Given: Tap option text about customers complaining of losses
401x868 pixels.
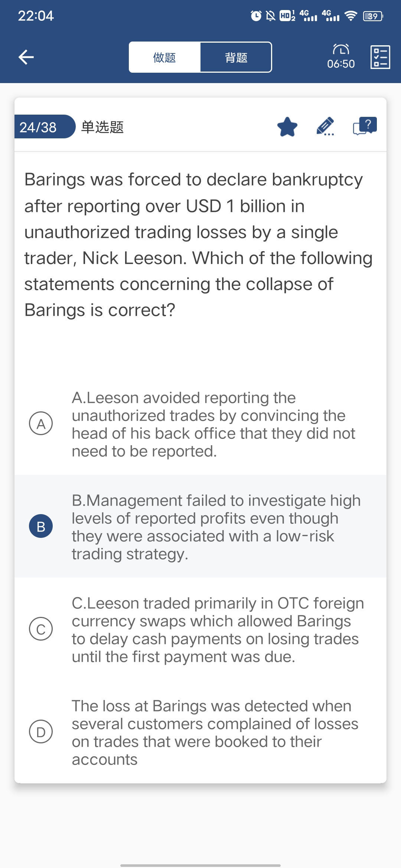Looking at the screenshot, I should [215, 733].
